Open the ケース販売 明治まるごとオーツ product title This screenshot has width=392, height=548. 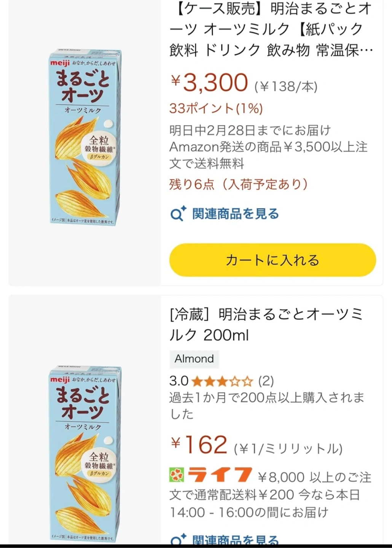(271, 29)
